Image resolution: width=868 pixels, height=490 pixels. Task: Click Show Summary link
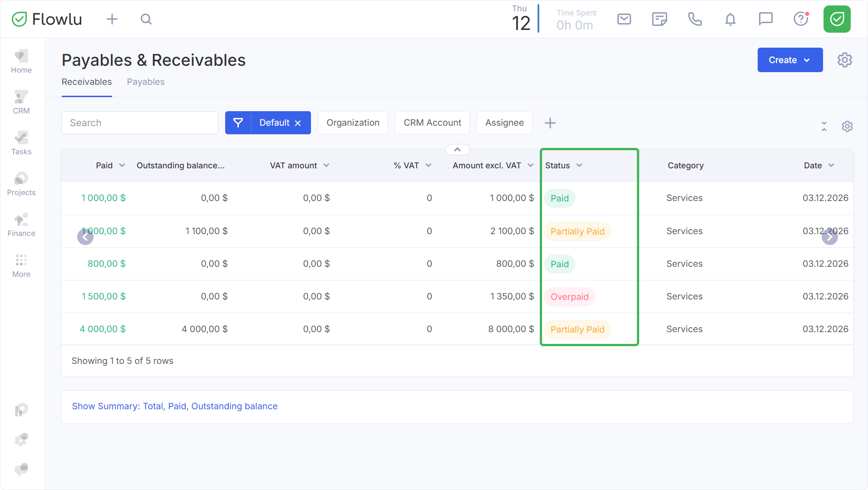coord(174,406)
